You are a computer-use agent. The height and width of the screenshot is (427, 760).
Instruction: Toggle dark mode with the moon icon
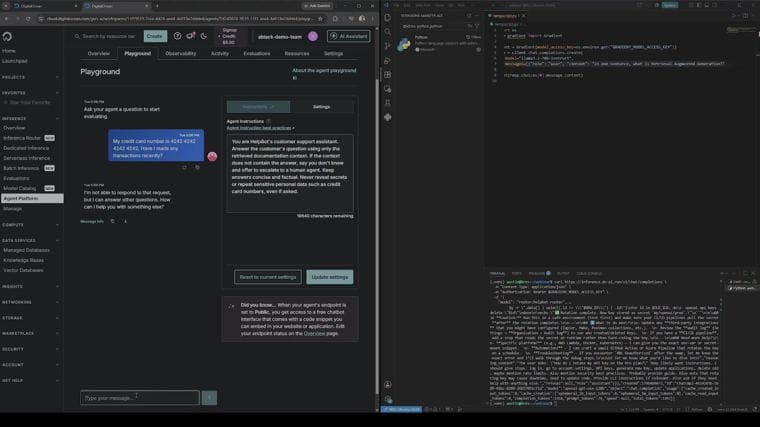tap(204, 36)
